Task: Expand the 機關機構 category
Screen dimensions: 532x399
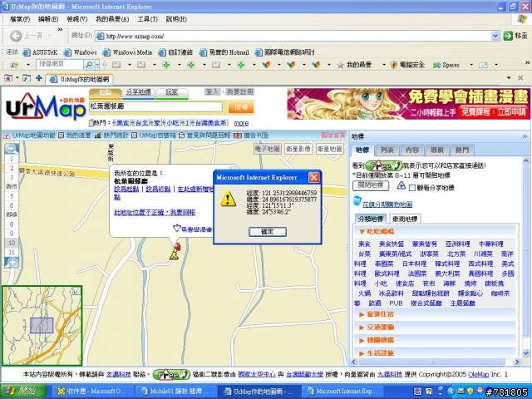Action: point(362,340)
